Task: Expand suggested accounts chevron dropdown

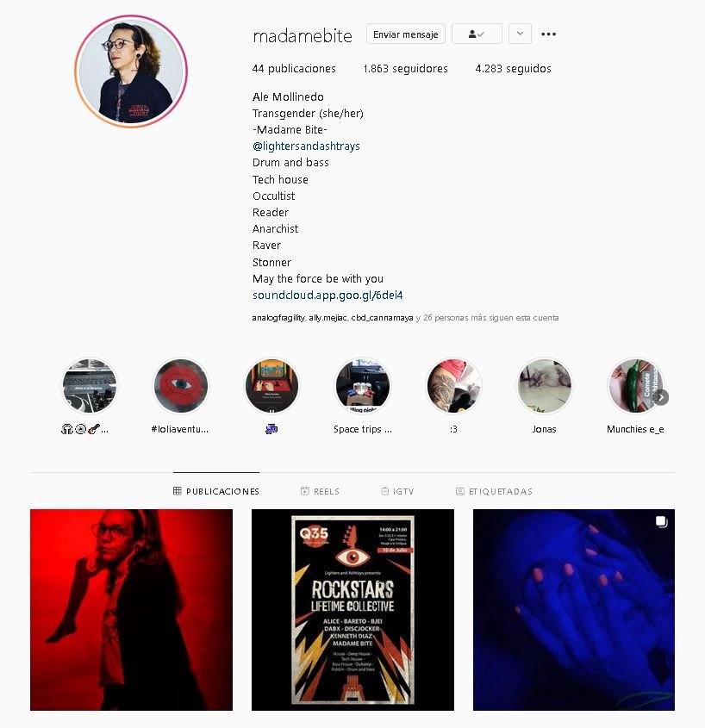Action: [520, 34]
